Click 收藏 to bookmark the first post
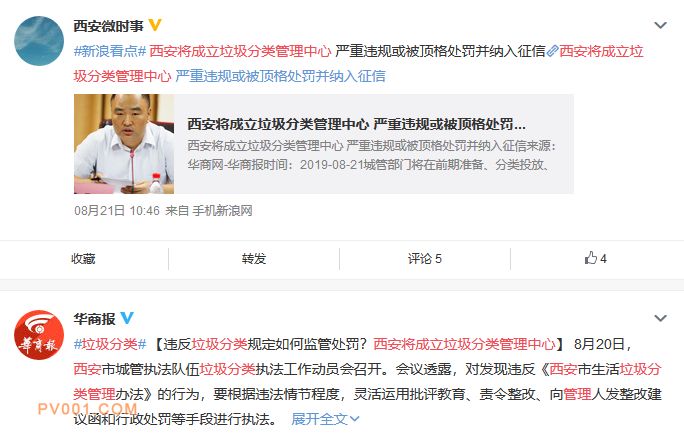Image resolution: width=684 pixels, height=435 pixels. 83,259
